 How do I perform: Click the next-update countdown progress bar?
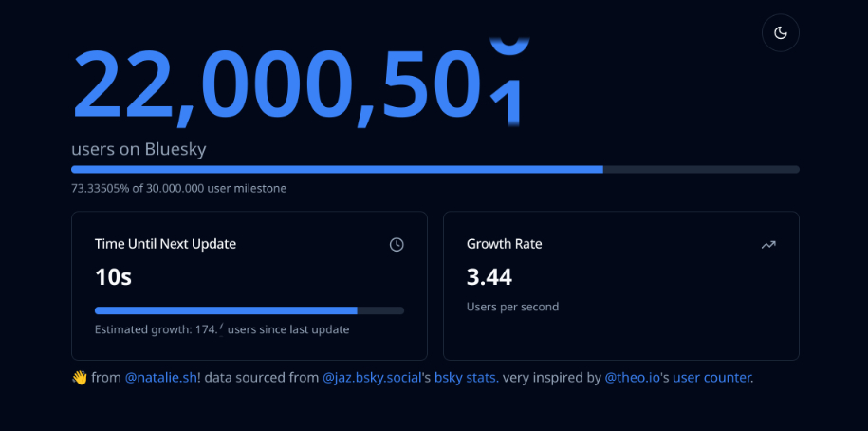(x=249, y=309)
